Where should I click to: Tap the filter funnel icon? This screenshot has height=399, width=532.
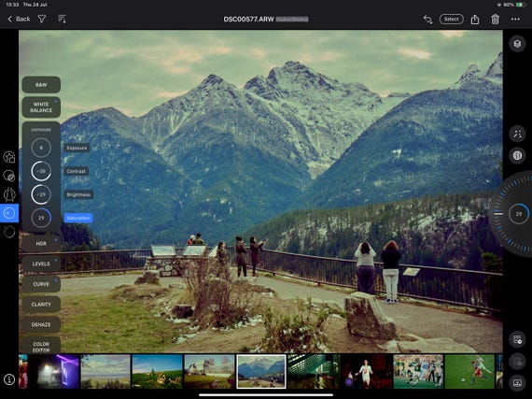pos(42,19)
